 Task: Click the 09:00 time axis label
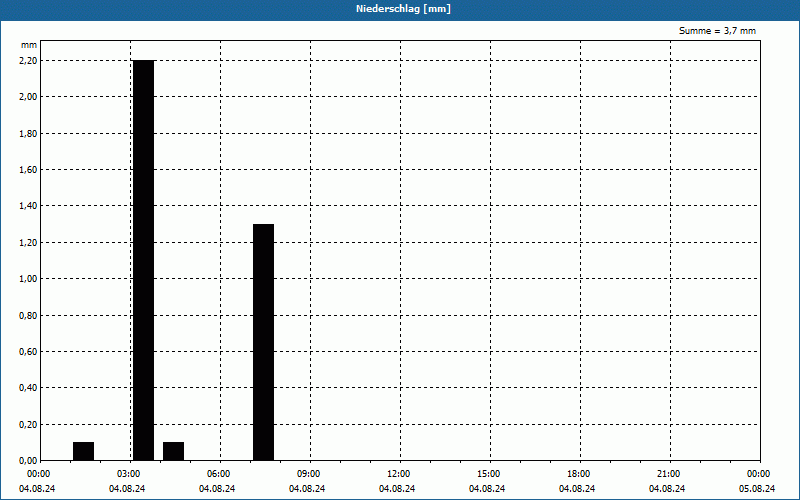tap(310, 474)
